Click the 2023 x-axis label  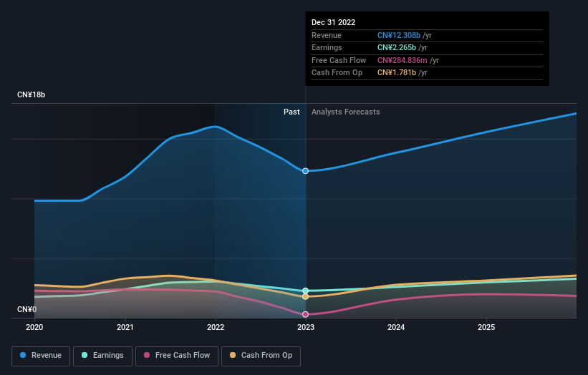306,328
